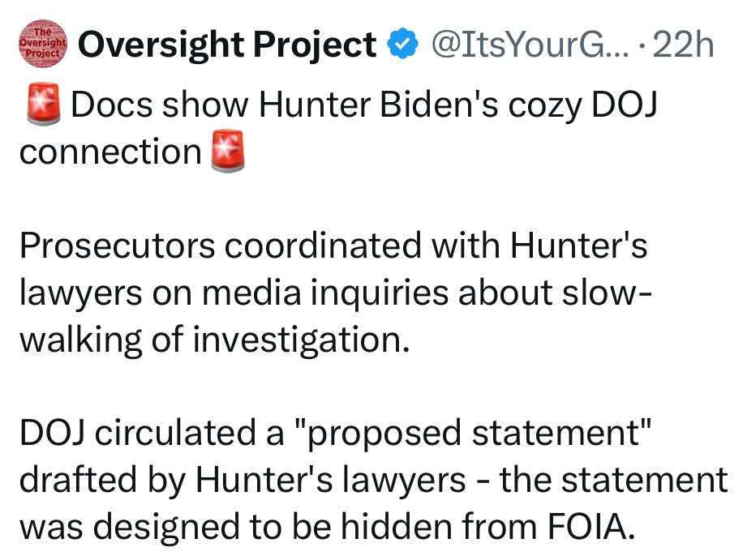
Task: Click the word "connection" in the headline
Action: click(x=110, y=152)
